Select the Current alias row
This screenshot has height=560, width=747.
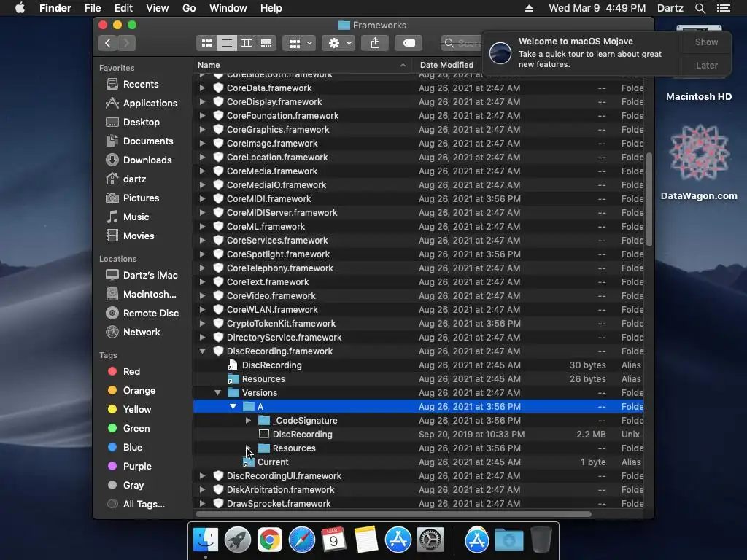pos(419,462)
